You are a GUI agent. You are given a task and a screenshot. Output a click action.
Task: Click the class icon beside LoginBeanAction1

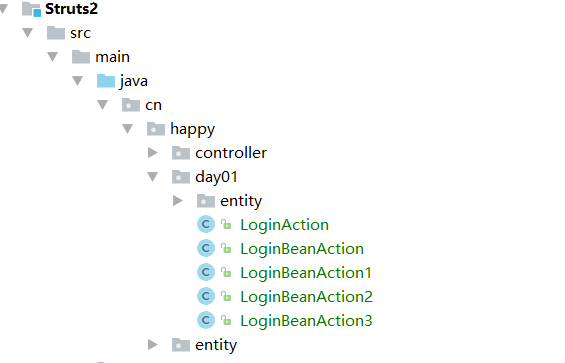[206, 273]
